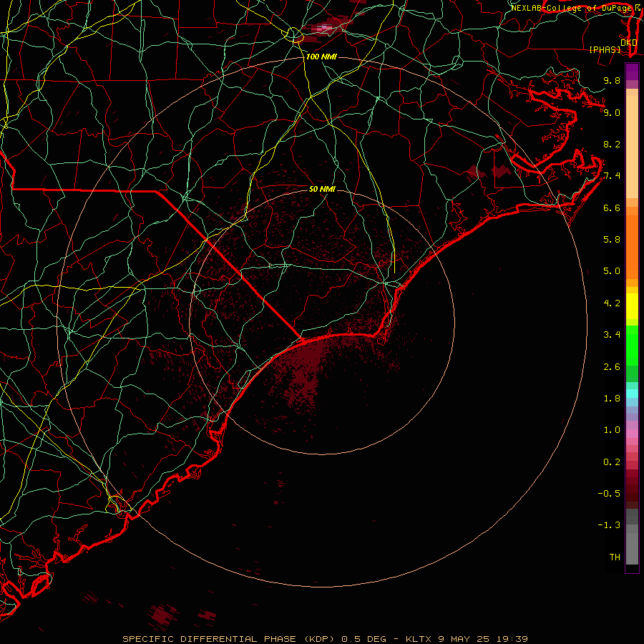The image size is (644, 644).
Task: Click the NEXLAB-College of DuPage label
Action: tap(572, 8)
